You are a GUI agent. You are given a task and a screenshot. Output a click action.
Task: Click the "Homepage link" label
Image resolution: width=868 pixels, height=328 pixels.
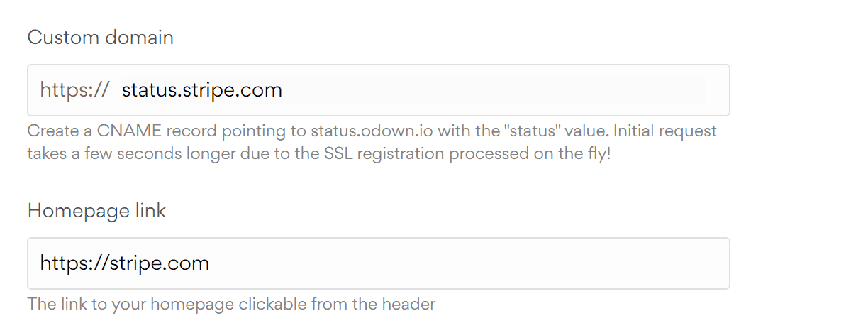coord(96,211)
